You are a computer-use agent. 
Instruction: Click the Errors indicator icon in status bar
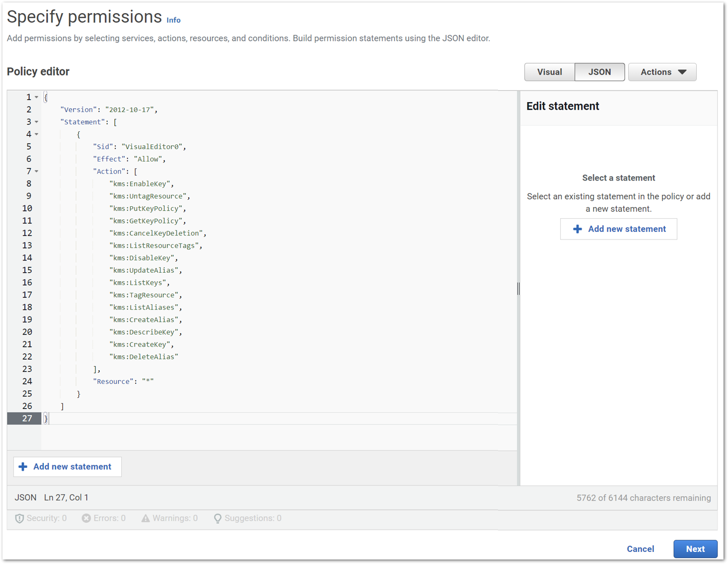pyautogui.click(x=86, y=518)
